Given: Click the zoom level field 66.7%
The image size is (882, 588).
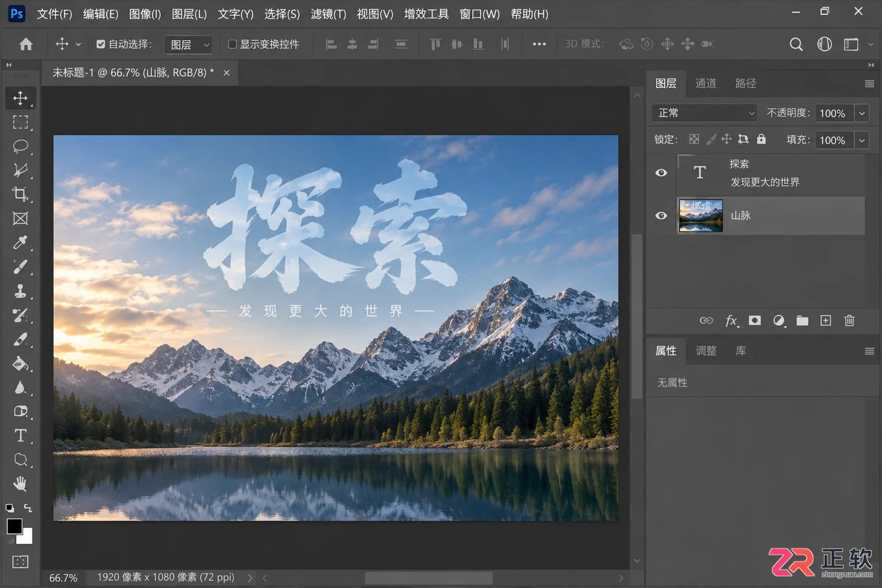Looking at the screenshot, I should click(x=63, y=578).
